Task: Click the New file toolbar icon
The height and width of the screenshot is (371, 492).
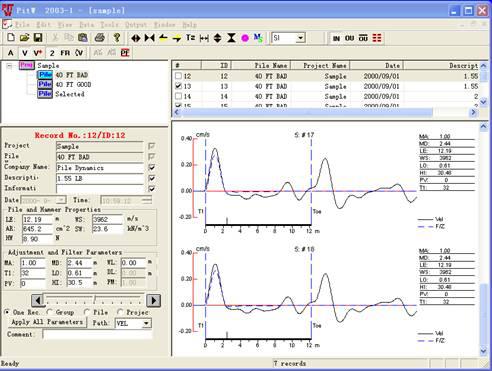Action: (x=11, y=38)
